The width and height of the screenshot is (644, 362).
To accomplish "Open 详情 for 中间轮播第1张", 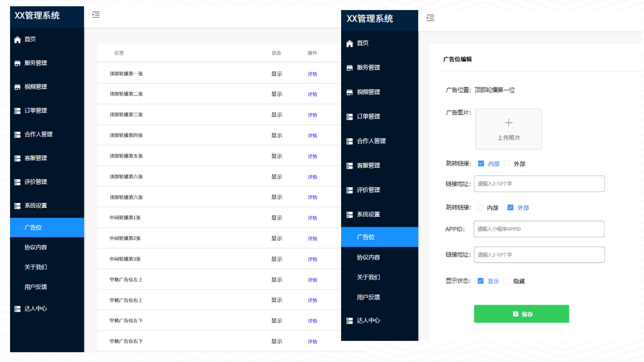I will 312,218.
